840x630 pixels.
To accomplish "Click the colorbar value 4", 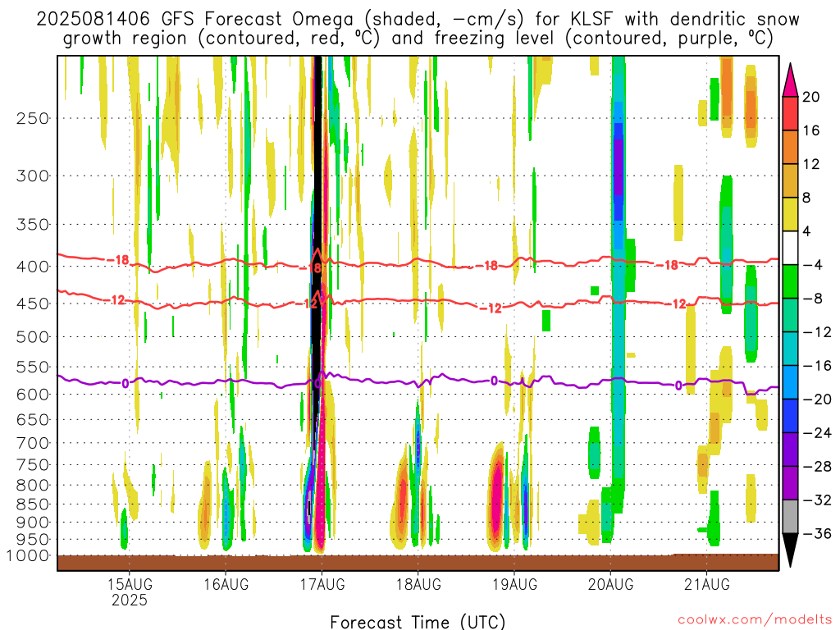I will pos(807,232).
